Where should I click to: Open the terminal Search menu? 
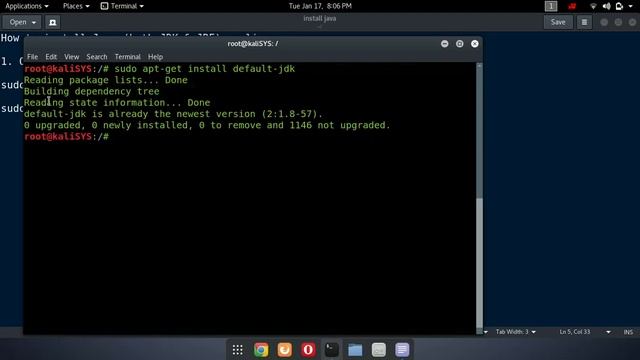(x=97, y=57)
